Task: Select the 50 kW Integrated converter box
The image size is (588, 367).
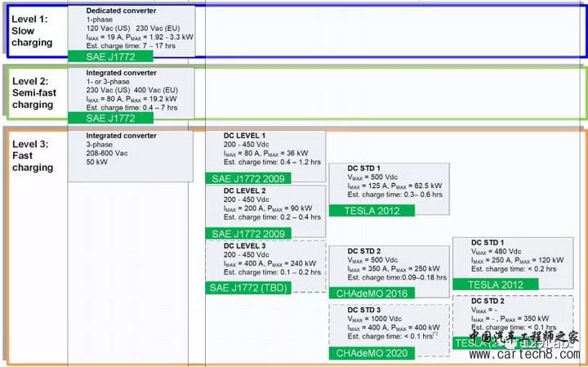Action: coord(131,151)
